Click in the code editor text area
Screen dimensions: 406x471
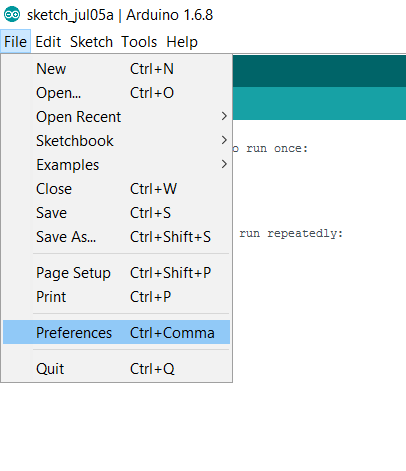click(319, 293)
